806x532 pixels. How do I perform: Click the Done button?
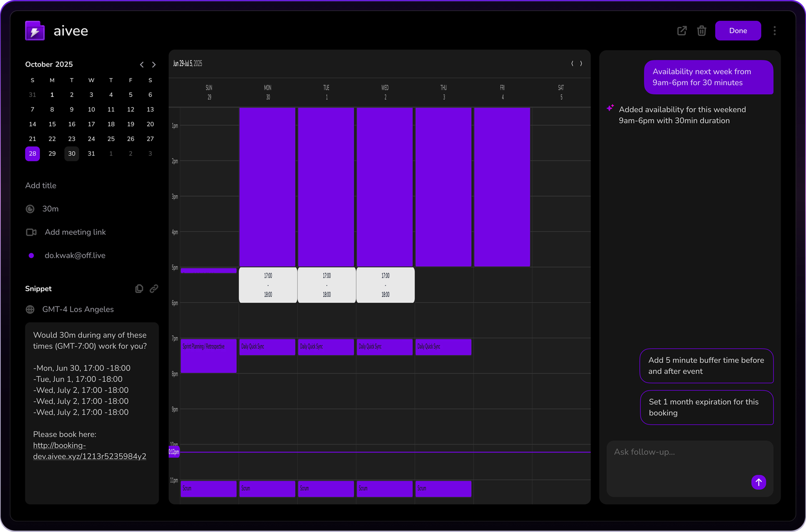pyautogui.click(x=738, y=30)
